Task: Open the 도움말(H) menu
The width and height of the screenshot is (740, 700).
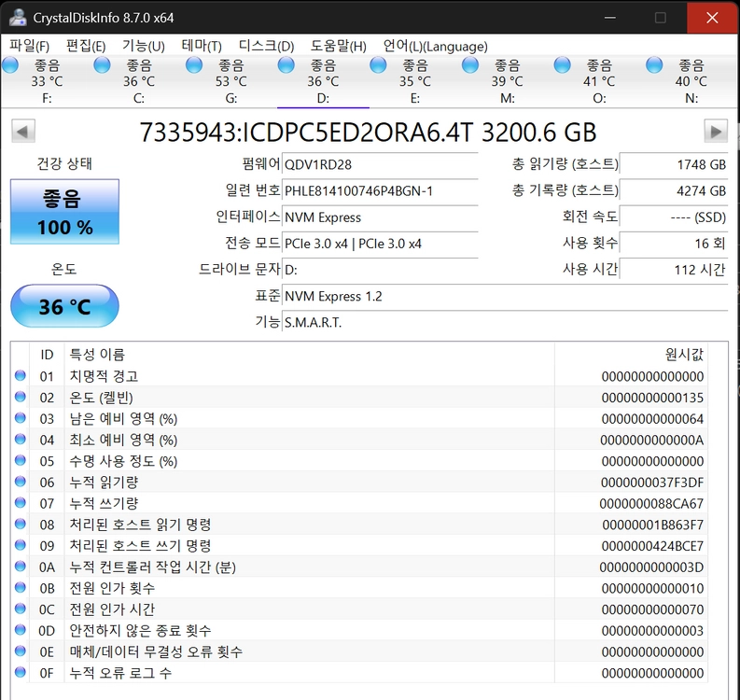Action: [339, 46]
